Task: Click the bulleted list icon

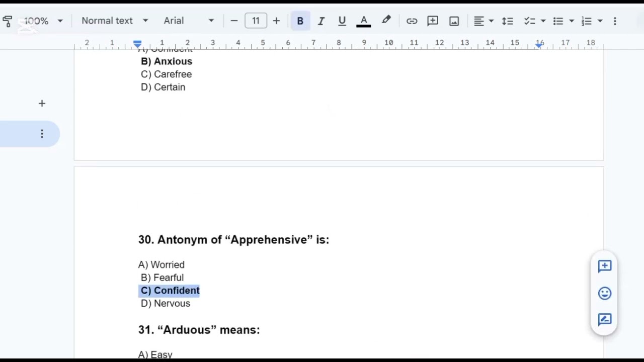Action: 558,21
